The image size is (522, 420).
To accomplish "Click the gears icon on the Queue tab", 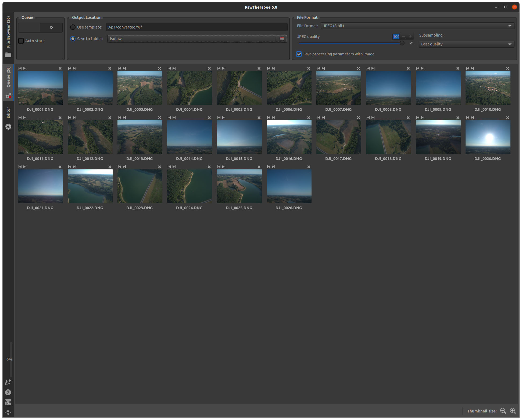I will (8, 96).
